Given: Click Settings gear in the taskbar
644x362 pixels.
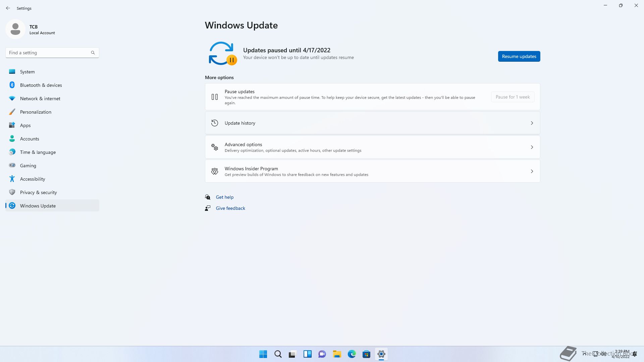Looking at the screenshot, I should [381, 354].
